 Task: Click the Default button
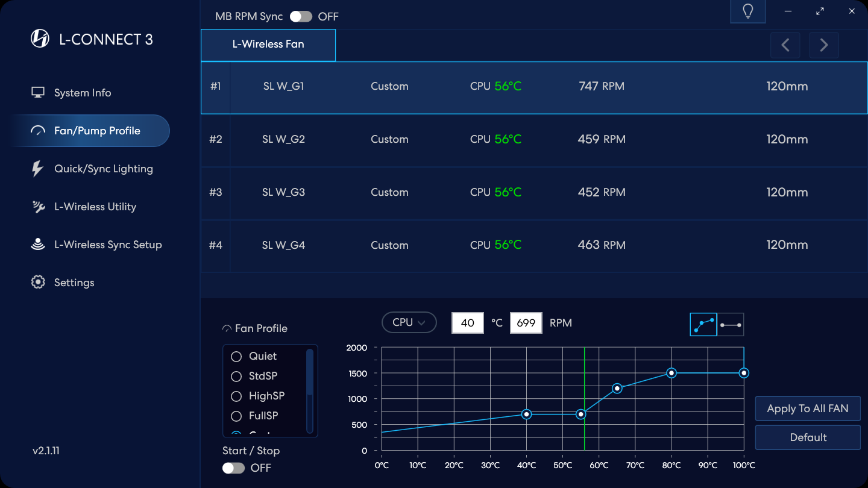[x=808, y=437]
